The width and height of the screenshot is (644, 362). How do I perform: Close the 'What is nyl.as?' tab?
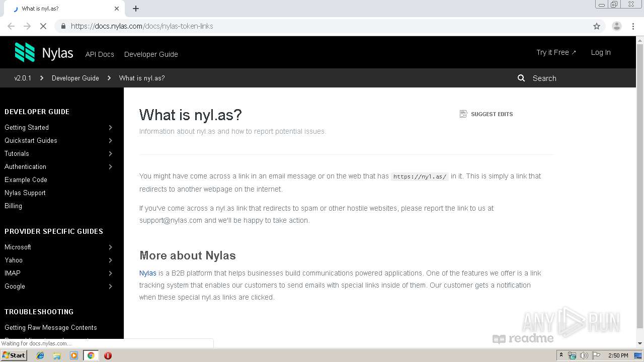pos(117,9)
